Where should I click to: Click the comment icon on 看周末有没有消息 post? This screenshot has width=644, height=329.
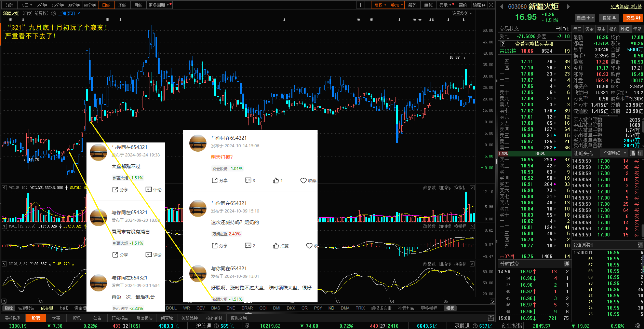click(x=149, y=255)
